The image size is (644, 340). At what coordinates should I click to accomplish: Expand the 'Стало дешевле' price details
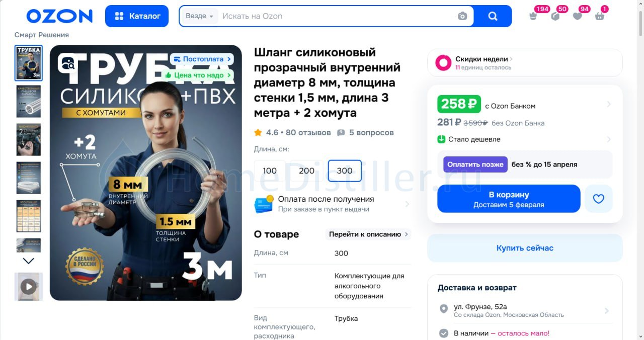(x=524, y=139)
